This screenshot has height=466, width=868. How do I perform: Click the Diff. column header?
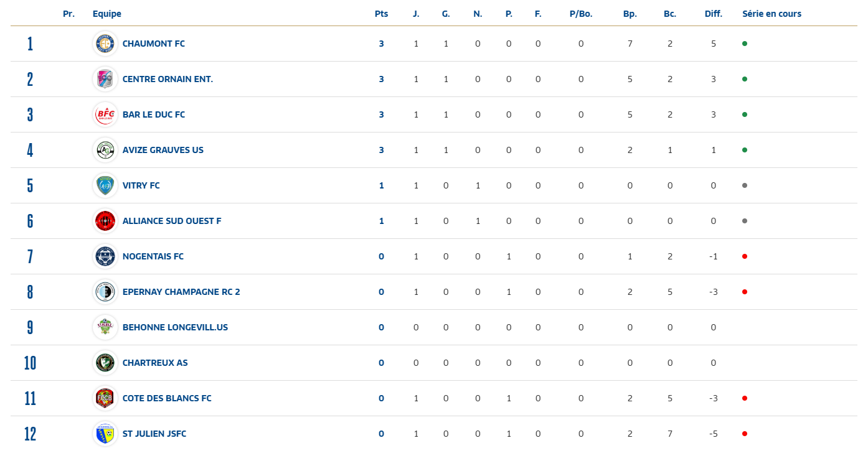[x=714, y=14]
